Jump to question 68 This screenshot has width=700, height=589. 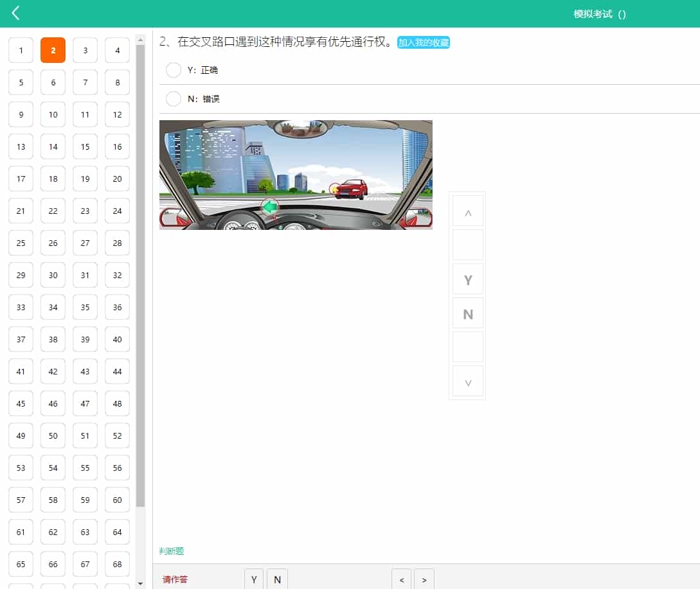[117, 564]
